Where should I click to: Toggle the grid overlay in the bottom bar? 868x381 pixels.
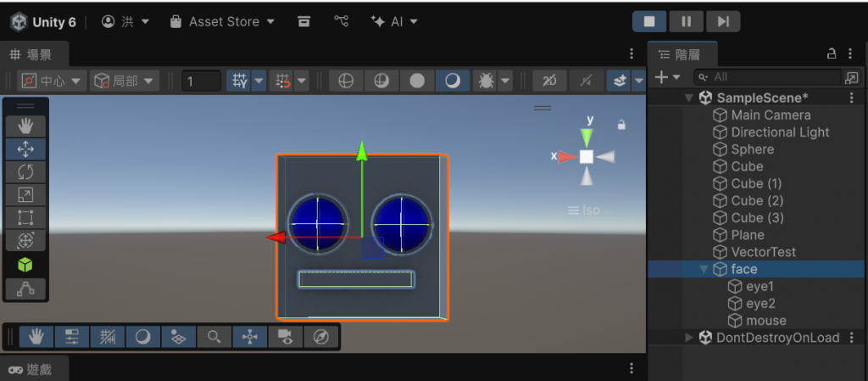[108, 337]
